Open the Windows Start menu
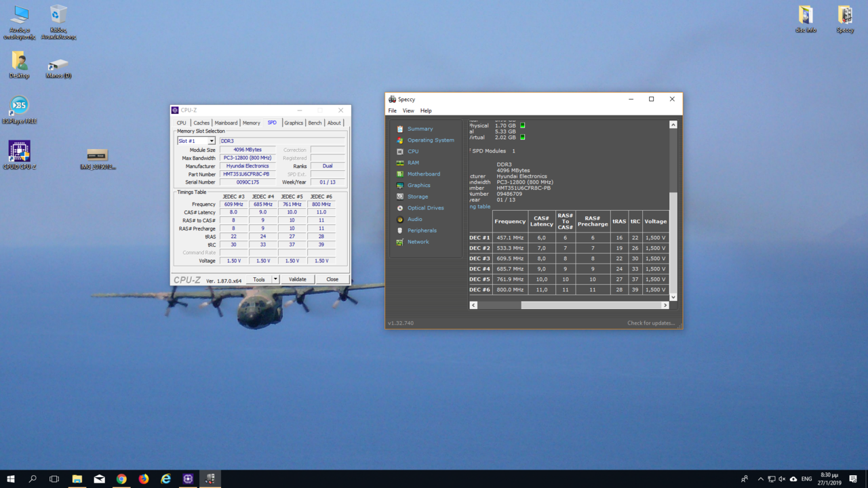The width and height of the screenshot is (868, 488). click(11, 479)
